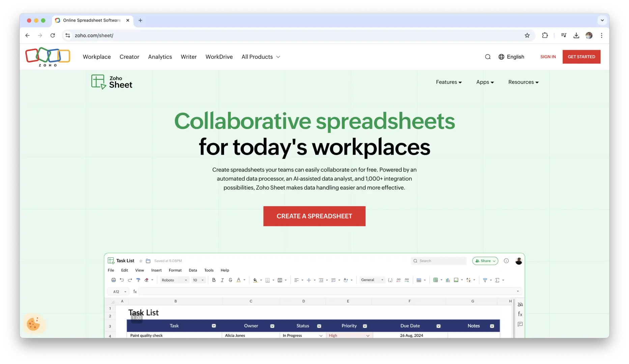Open the High priority dropdown
The width and height of the screenshot is (629, 364).
coord(368,336)
